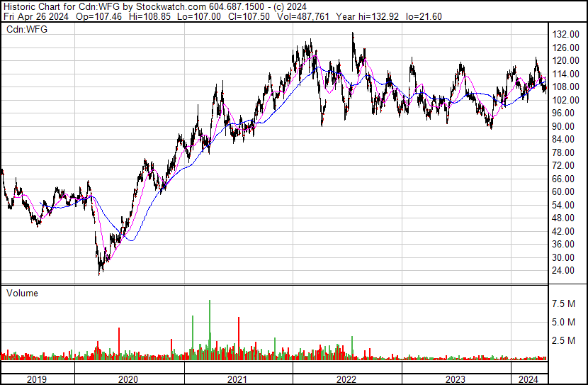This screenshot has width=588, height=385.
Task: Select the 2023 year label on timeline
Action: coord(456,379)
